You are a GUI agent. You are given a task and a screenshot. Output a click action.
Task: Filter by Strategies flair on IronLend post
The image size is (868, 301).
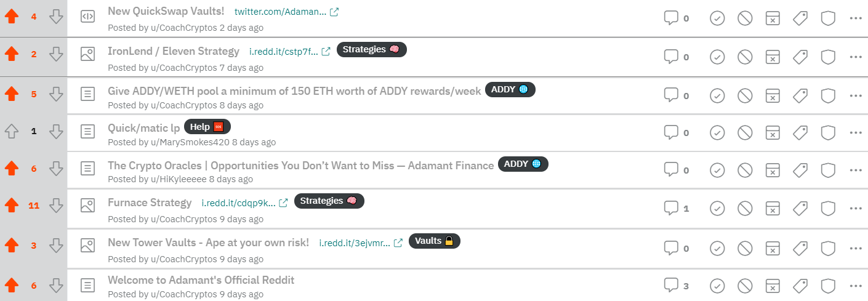[372, 50]
